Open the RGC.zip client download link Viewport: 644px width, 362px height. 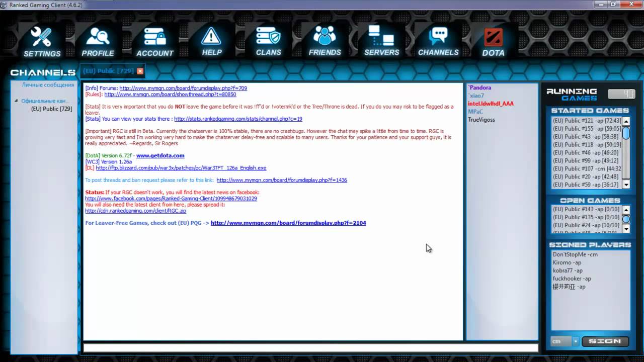[135, 211]
